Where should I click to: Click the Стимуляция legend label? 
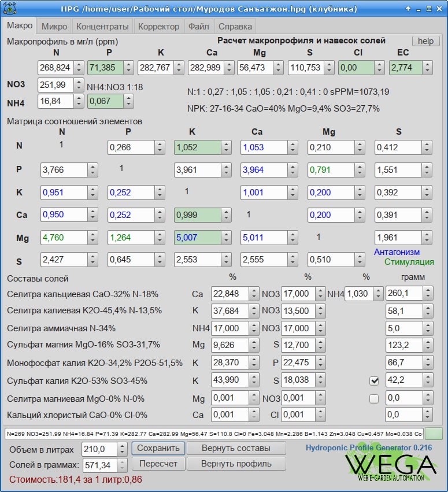[x=409, y=262]
